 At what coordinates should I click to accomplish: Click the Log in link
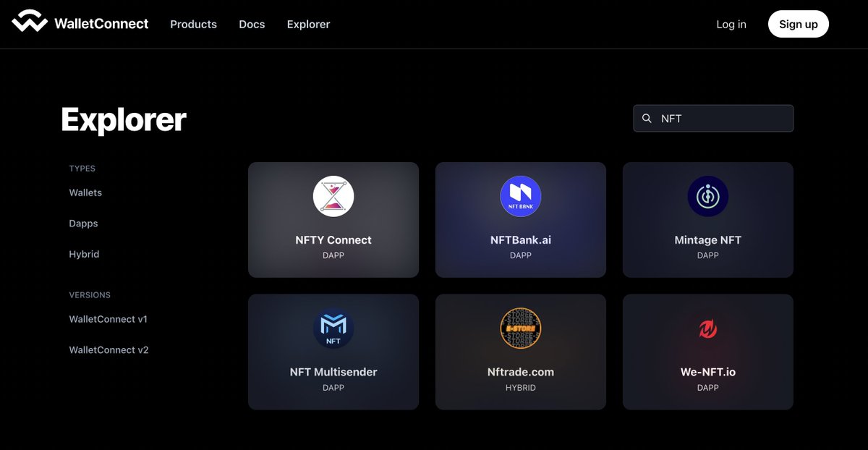(x=731, y=24)
